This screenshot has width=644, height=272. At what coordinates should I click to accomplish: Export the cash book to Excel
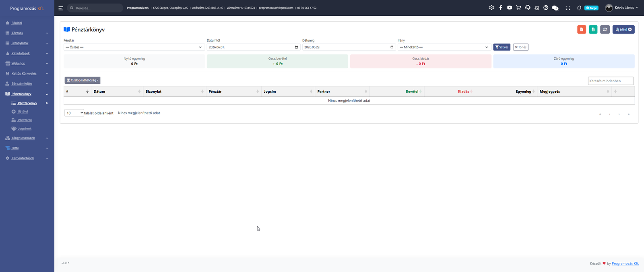click(x=593, y=29)
